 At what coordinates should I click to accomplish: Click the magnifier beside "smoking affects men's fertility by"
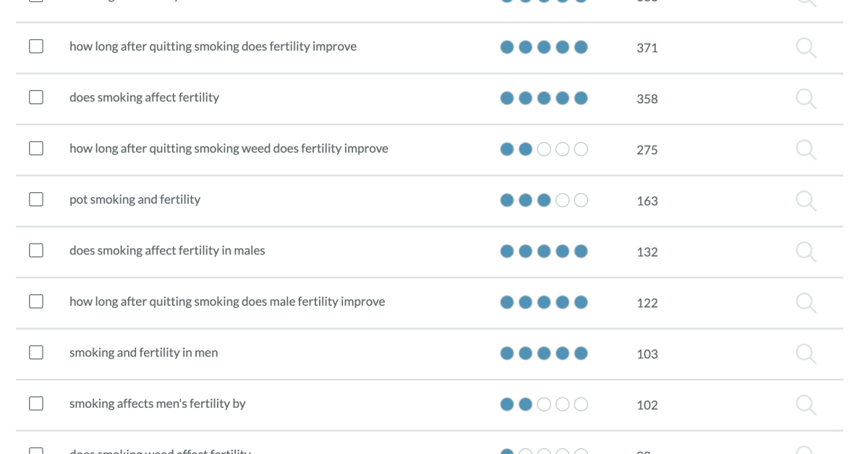point(806,404)
